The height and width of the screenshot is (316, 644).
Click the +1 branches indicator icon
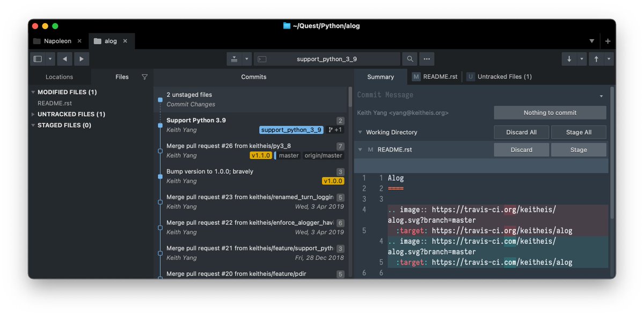tap(334, 130)
